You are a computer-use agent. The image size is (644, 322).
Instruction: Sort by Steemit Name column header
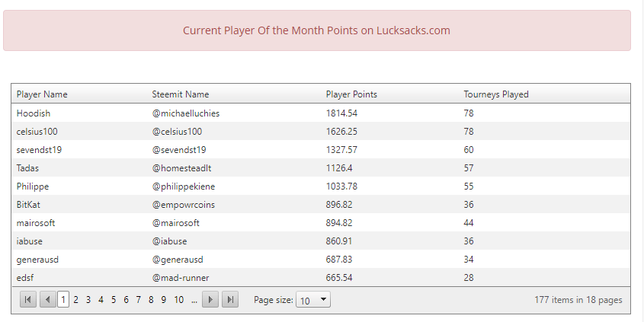click(x=181, y=94)
